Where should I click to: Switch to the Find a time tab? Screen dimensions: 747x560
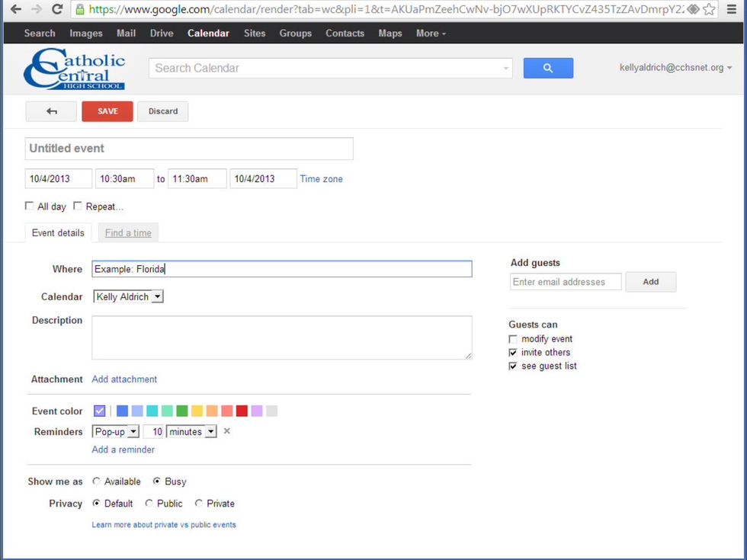128,233
